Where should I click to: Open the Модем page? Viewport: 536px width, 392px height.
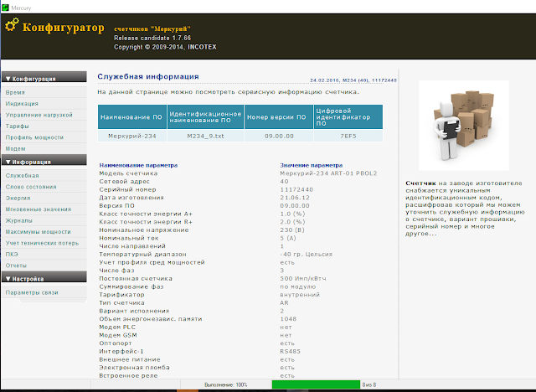[x=44, y=148]
